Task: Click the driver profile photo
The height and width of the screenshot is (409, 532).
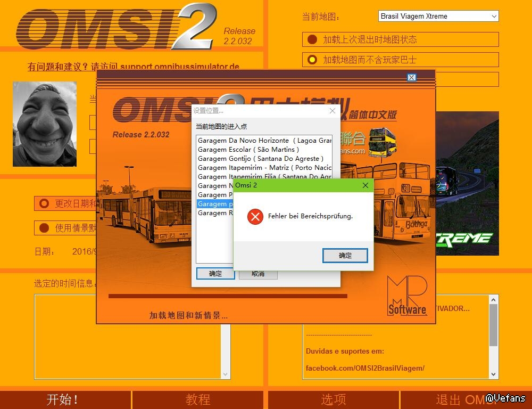Action: (45, 124)
